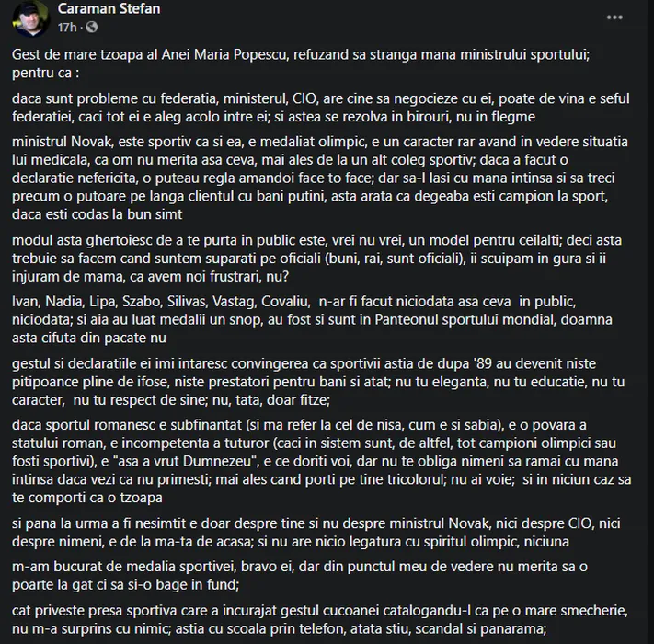Viewport: 654px width, 644px height.
Task: Open Caraman Stefan's profile picture
Action: [x=30, y=18]
